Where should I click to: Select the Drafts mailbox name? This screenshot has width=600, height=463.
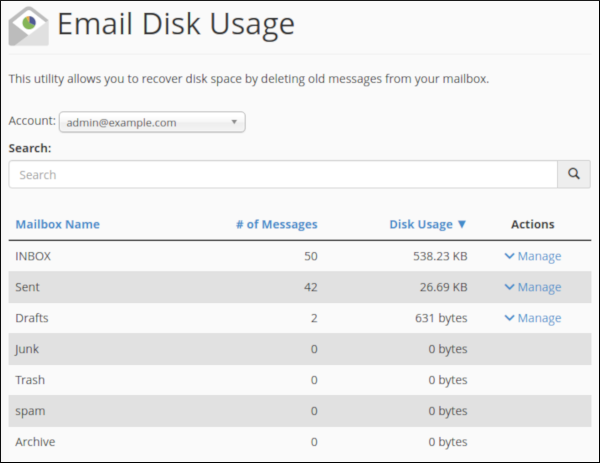pyautogui.click(x=32, y=318)
